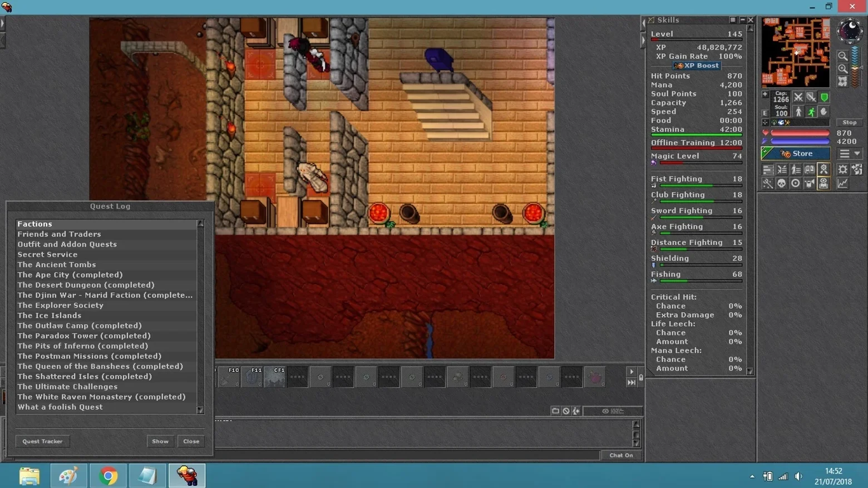Open the Paint app from the taskbar
This screenshot has width=868, height=488.
[x=68, y=476]
